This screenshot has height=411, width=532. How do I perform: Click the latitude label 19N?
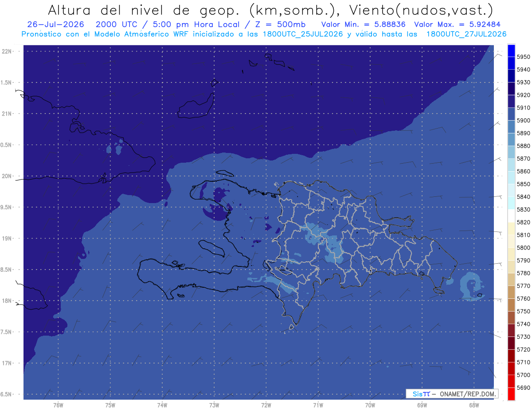[x=7, y=238]
